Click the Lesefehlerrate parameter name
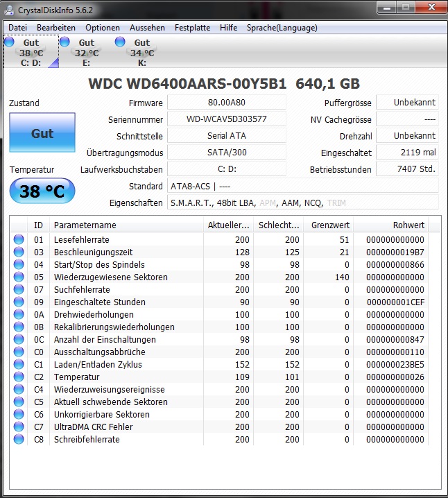The image size is (448, 498). [82, 240]
